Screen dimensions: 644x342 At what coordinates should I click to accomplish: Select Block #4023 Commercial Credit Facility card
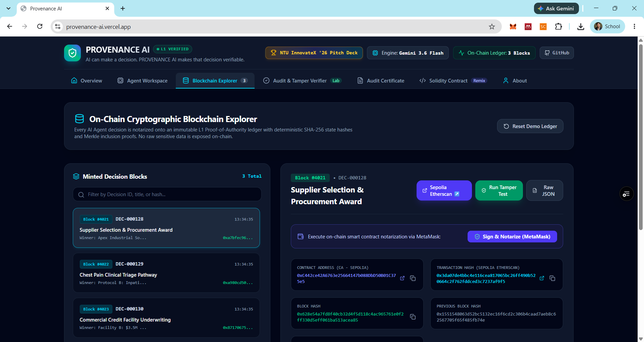[166, 318]
